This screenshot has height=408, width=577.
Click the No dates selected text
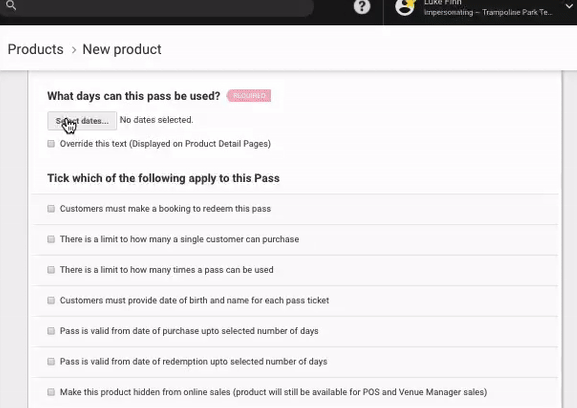pos(156,120)
